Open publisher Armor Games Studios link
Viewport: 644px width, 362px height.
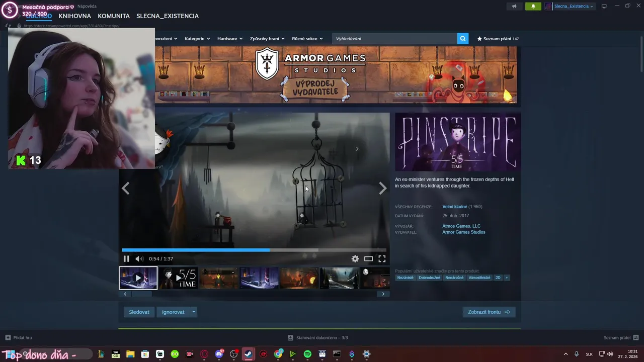click(464, 232)
